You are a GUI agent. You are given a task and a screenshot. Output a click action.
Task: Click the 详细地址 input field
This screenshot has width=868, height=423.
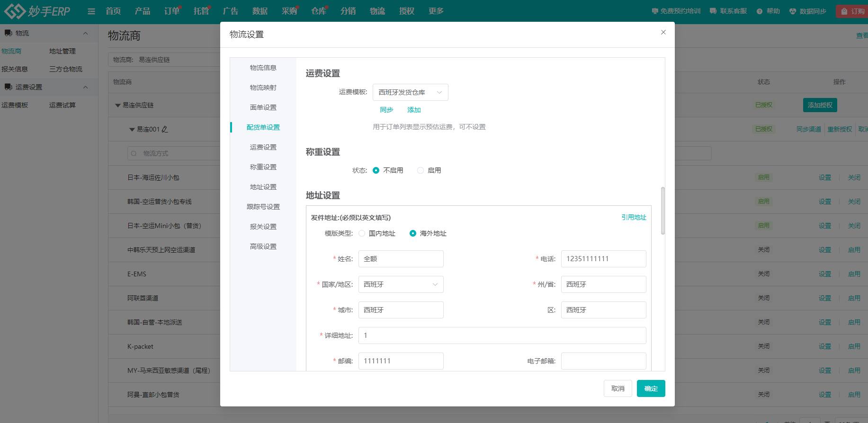pyautogui.click(x=502, y=335)
